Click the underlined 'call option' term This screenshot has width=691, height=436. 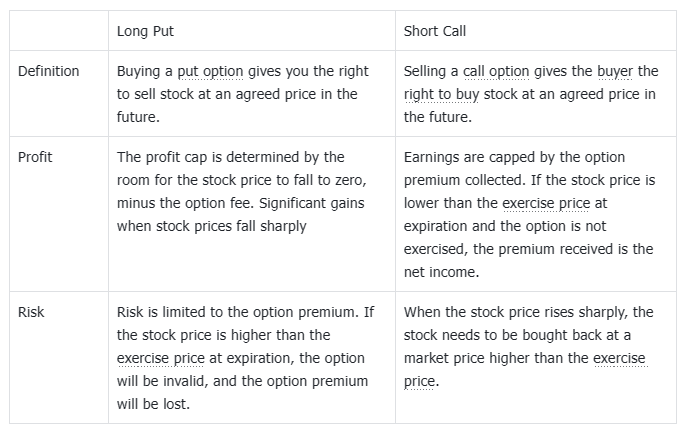(x=496, y=71)
